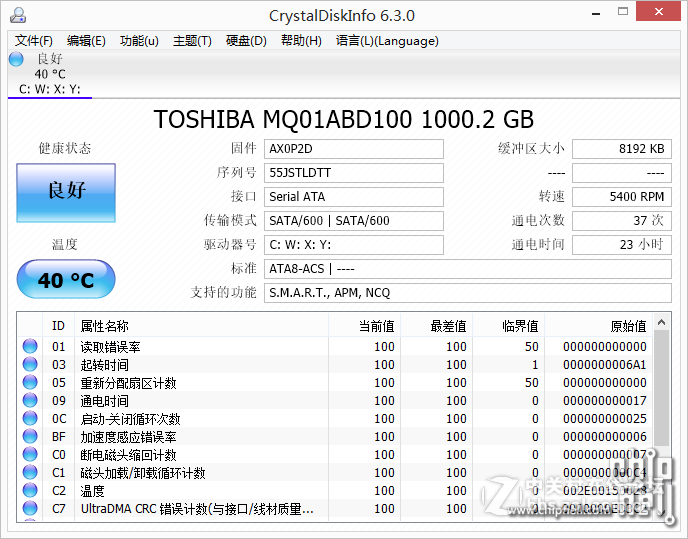688x539 pixels.
Task: Click the power-on hours field 23 小时
Action: click(622, 244)
